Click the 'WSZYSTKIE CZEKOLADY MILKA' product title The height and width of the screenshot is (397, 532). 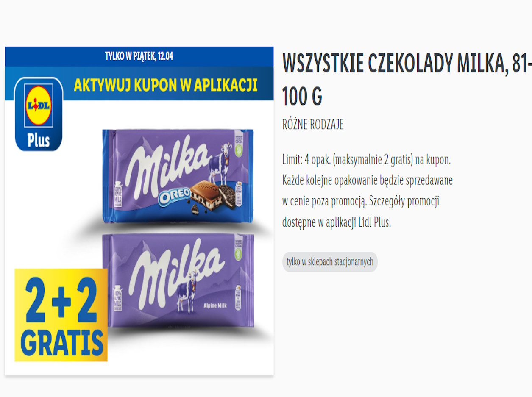(x=407, y=80)
